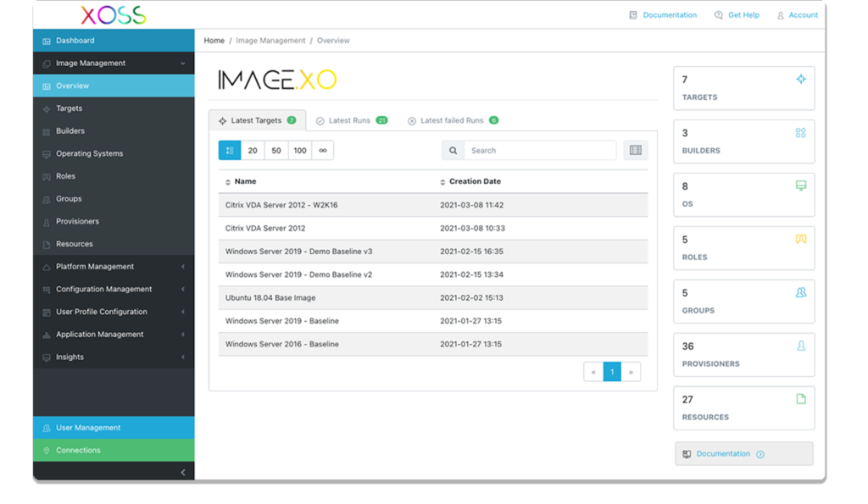Expand Platform Management section

114,267
